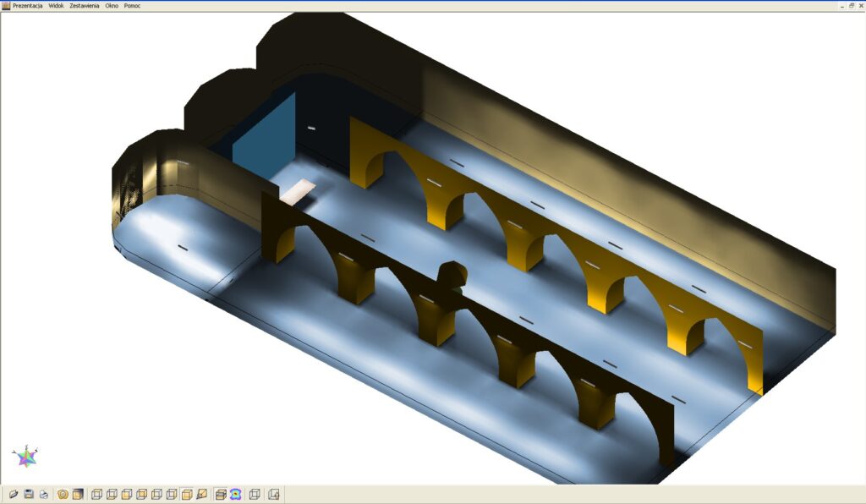866x504 pixels.
Task: Select the blue wall panel in 3D model
Action: 263,140
